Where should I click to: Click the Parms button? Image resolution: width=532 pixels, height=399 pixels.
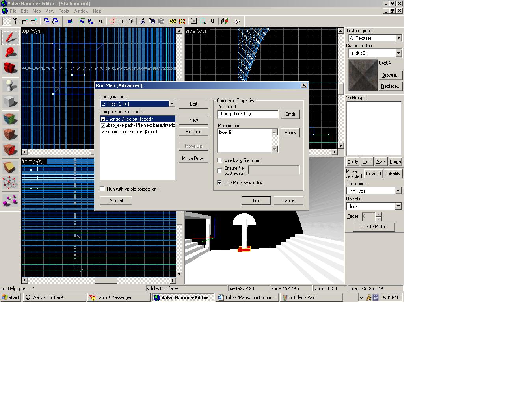click(290, 133)
